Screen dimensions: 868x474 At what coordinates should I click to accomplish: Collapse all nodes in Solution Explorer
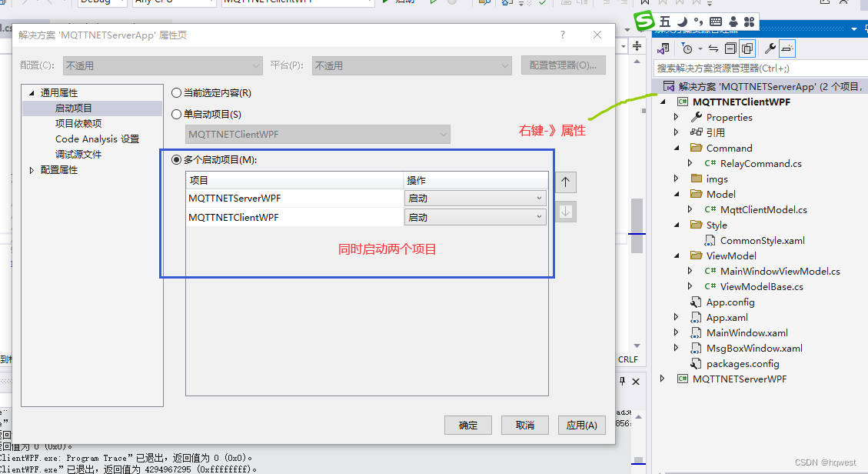[x=729, y=48]
